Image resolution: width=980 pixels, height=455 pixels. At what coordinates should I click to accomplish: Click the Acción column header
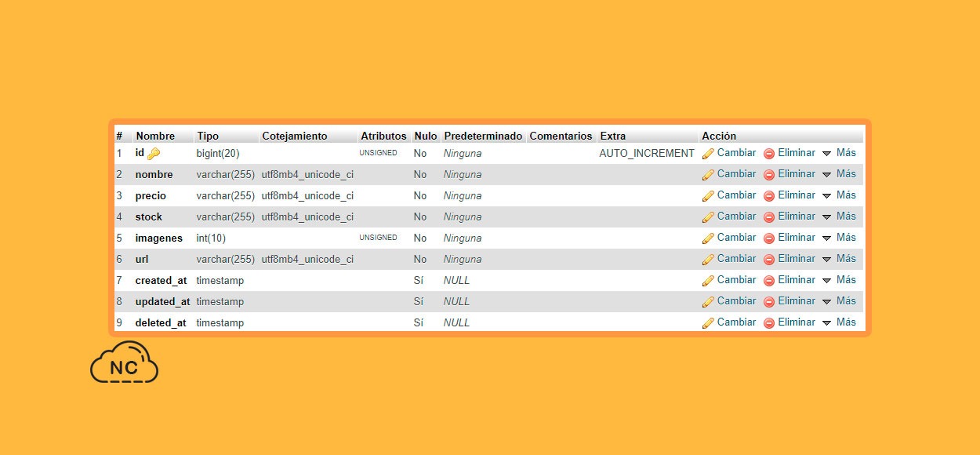point(719,136)
